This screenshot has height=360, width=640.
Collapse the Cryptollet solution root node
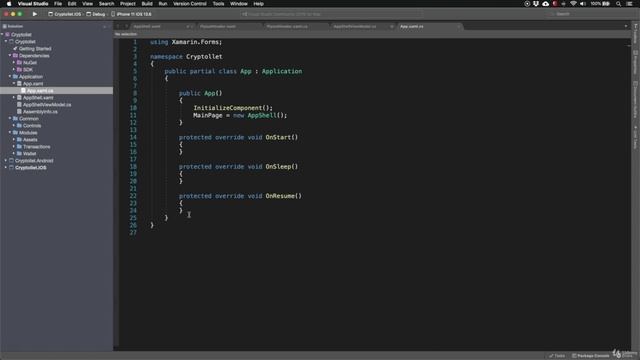point(3,35)
